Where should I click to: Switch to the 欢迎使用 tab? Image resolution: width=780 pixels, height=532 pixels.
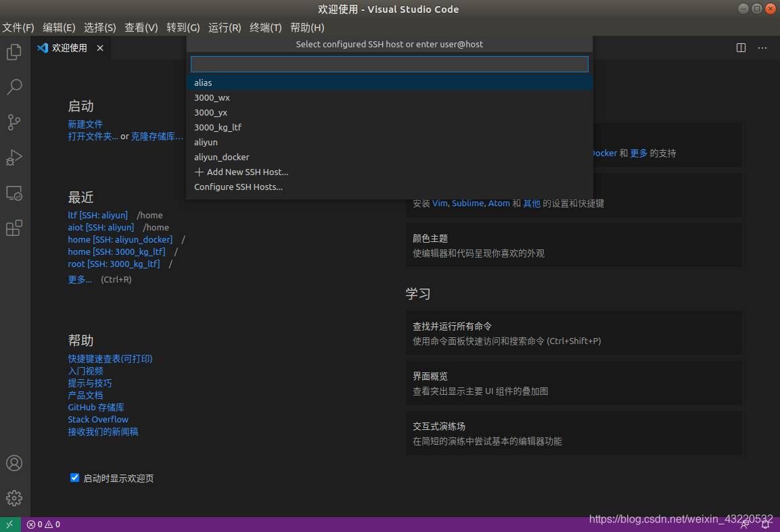pyautogui.click(x=69, y=48)
